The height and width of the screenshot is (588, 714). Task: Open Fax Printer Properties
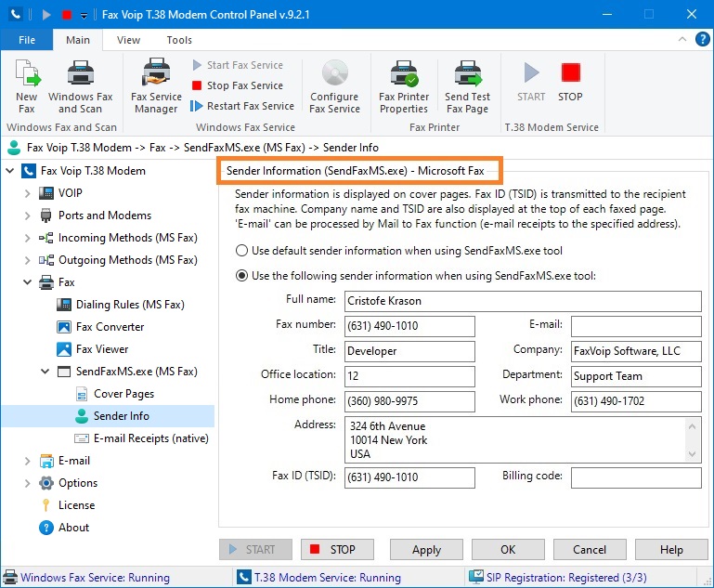404,86
